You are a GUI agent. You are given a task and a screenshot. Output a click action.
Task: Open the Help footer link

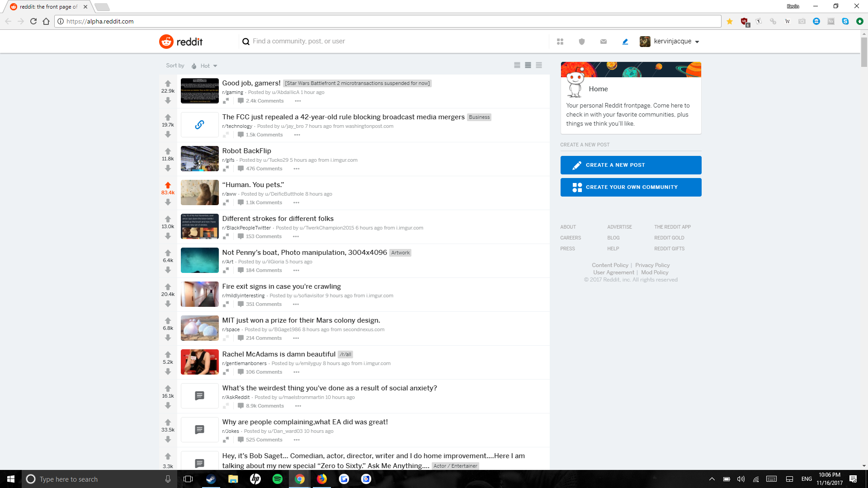coord(613,249)
